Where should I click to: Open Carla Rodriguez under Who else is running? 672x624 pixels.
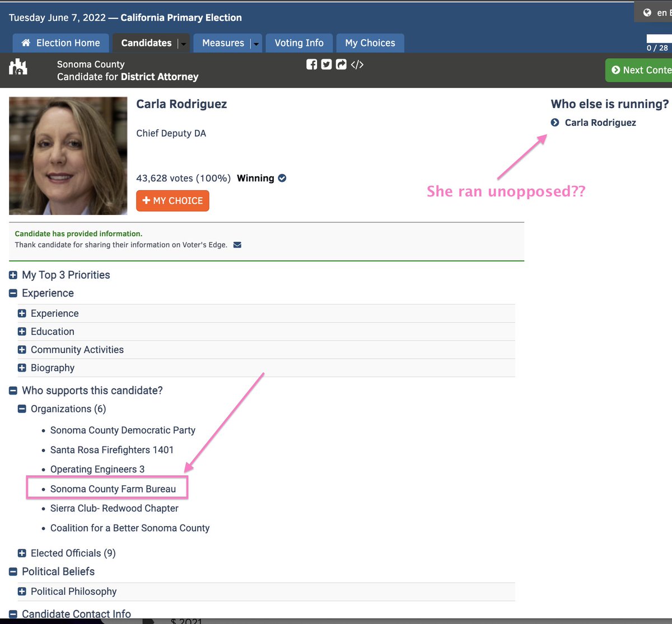tap(600, 123)
